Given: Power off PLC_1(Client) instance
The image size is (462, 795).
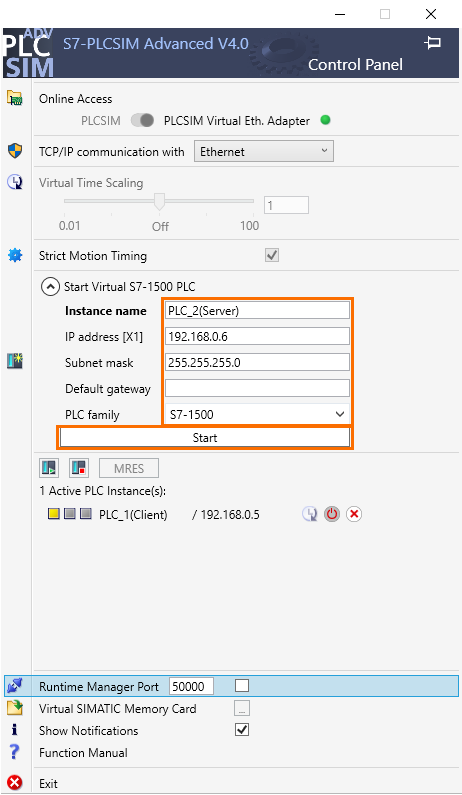Looking at the screenshot, I should [x=332, y=514].
